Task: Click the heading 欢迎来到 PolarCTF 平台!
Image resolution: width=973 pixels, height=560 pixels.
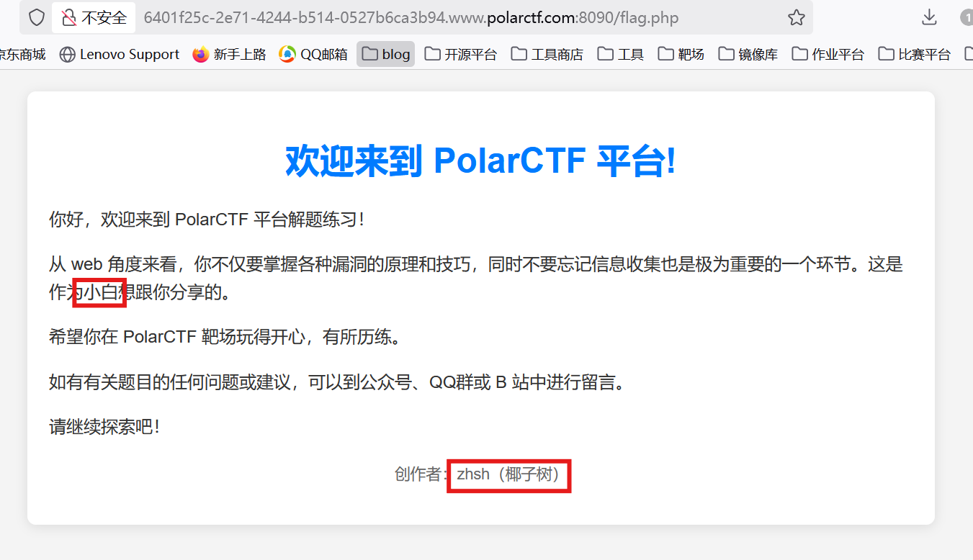Action: click(481, 161)
